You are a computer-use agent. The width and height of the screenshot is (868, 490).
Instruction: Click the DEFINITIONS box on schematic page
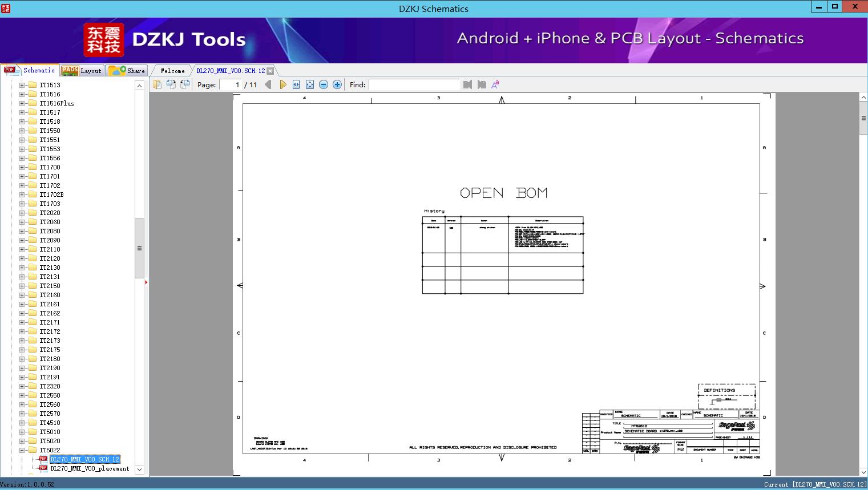[x=726, y=395]
